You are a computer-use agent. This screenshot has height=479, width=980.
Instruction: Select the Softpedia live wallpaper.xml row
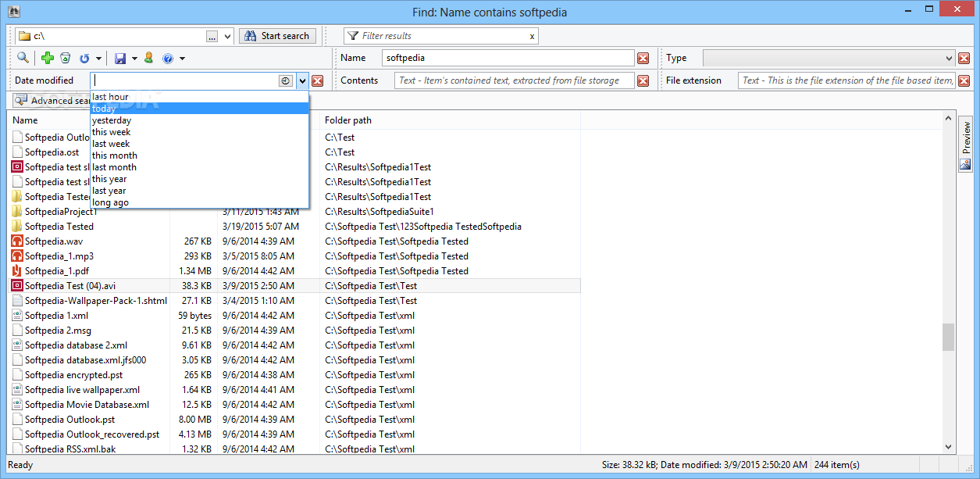click(294, 390)
